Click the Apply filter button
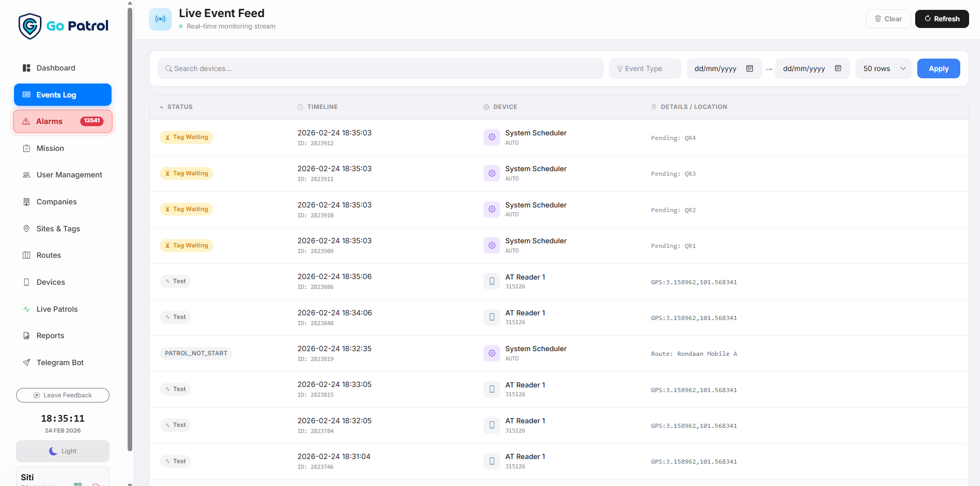Screen dimensions: 980x486 (x=938, y=68)
